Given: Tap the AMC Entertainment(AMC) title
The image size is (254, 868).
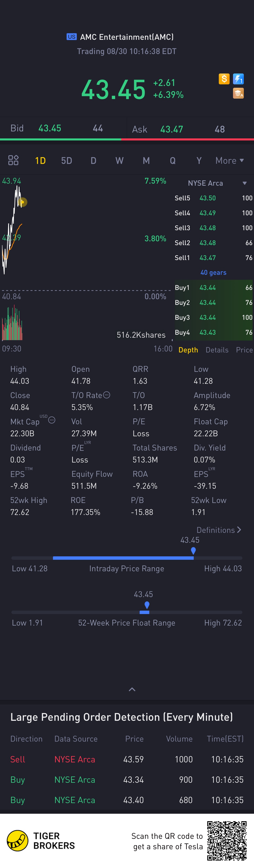Looking at the screenshot, I should point(127,37).
